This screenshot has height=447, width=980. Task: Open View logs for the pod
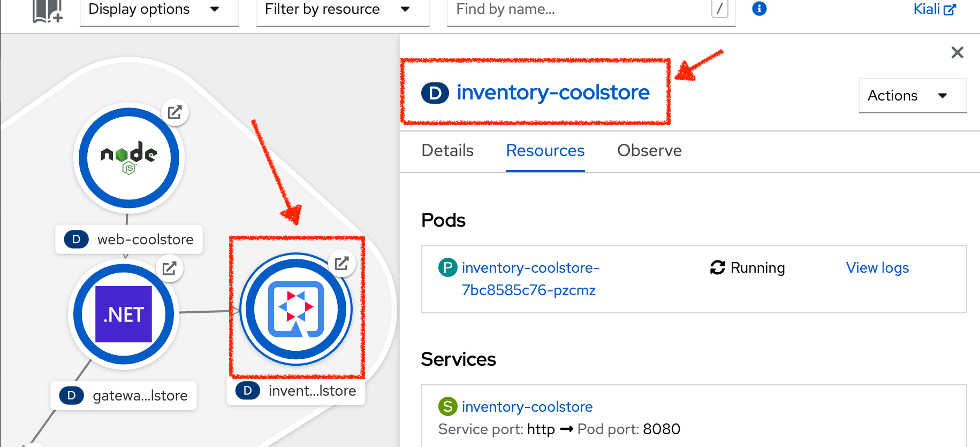[x=877, y=268]
